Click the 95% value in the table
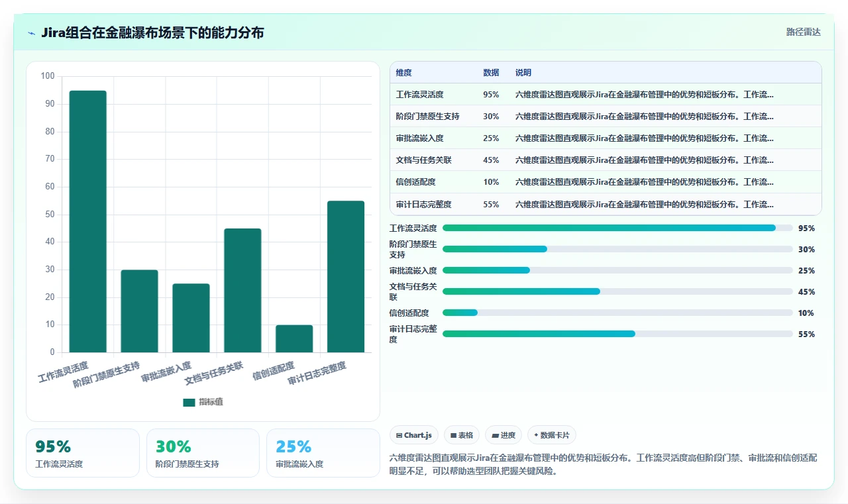This screenshot has width=848, height=504. tap(491, 95)
